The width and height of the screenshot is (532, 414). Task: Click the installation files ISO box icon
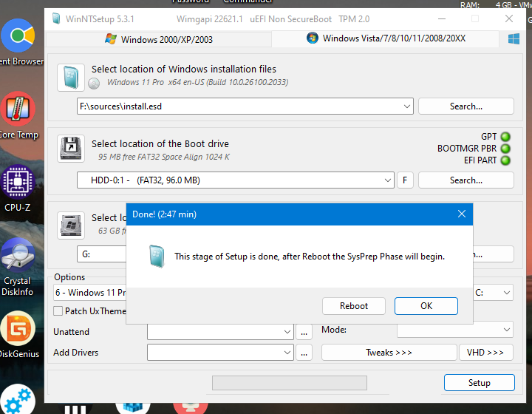coord(71,78)
